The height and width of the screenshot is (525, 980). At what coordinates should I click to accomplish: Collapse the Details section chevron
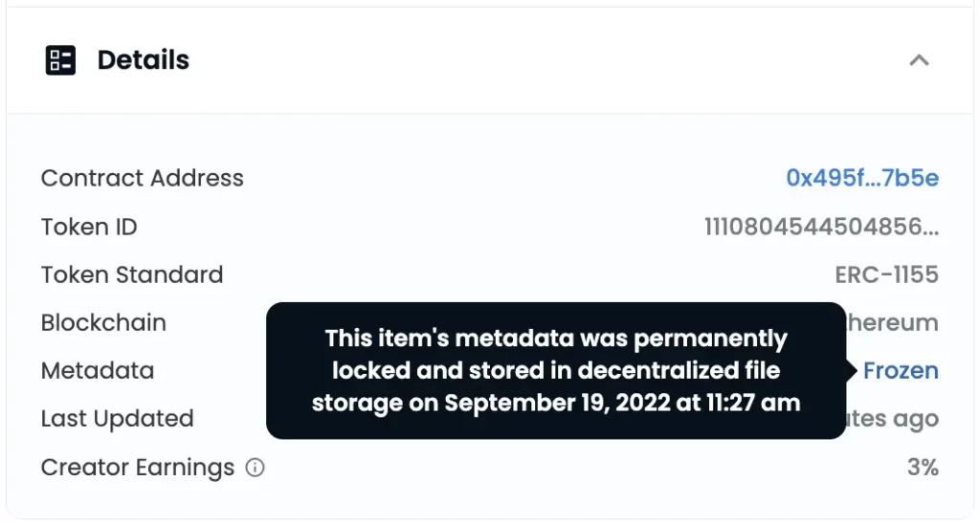point(919,60)
